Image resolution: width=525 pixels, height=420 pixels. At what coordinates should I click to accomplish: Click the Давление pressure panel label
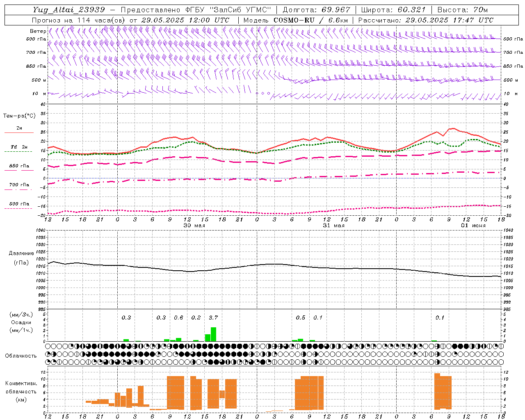tap(21, 253)
